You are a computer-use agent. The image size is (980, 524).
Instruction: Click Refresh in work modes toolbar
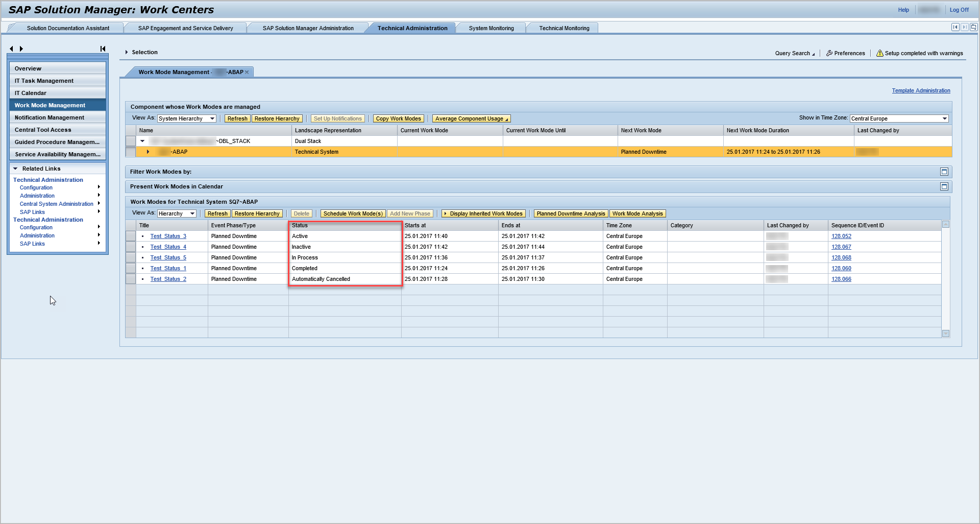click(217, 213)
